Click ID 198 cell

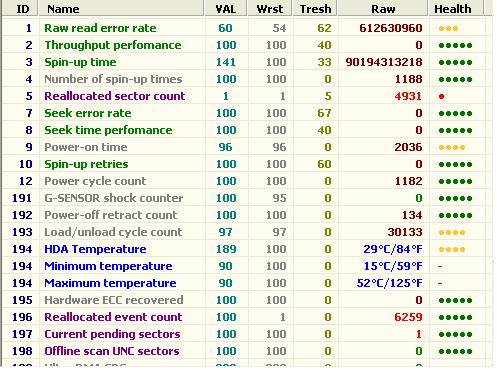tap(22, 351)
